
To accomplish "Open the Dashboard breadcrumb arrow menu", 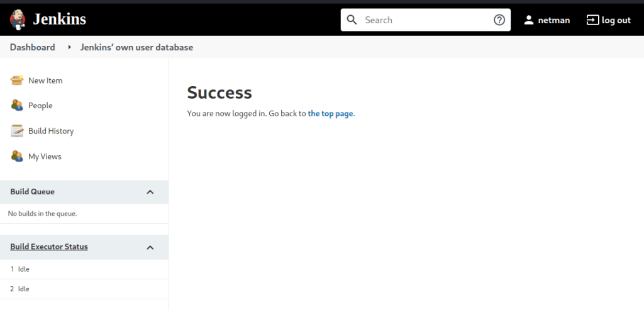I will coord(69,48).
